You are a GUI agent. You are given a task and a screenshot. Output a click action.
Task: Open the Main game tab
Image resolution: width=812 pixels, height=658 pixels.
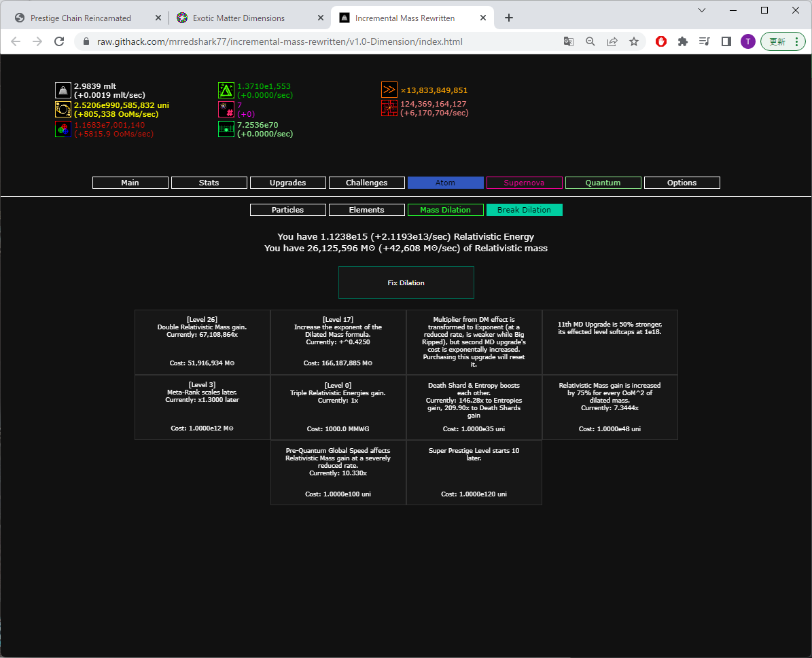[x=130, y=183]
